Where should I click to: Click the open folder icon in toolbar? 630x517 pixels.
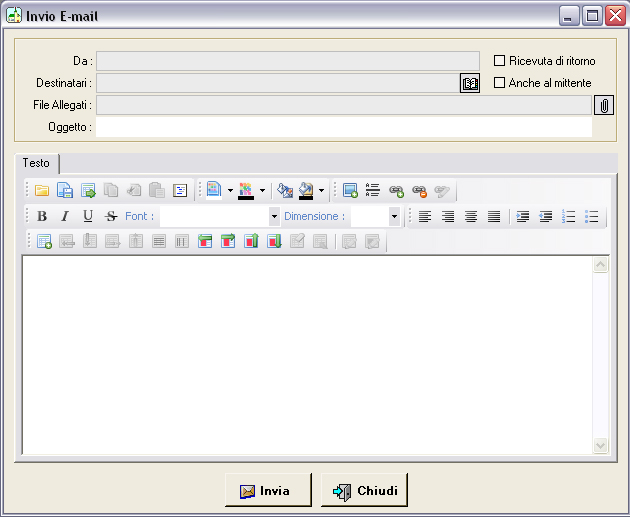point(42,190)
